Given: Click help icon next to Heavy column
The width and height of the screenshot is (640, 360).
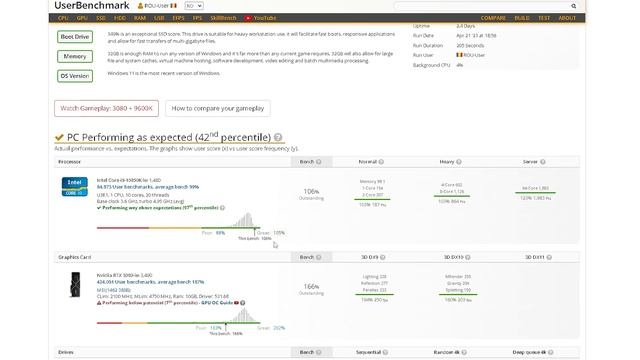Looking at the screenshot, I should 459,162.
